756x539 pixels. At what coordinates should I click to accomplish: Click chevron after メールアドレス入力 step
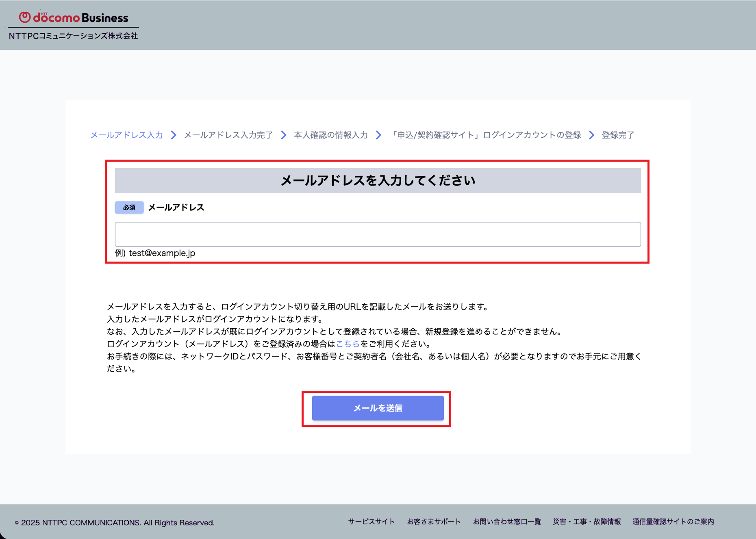tap(174, 135)
